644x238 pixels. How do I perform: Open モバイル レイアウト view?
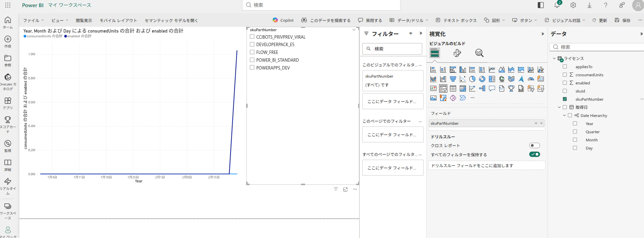pyautogui.click(x=119, y=20)
